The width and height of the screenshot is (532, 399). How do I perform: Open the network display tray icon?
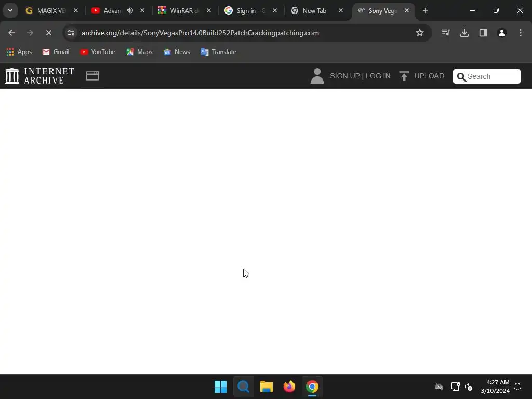point(455,387)
